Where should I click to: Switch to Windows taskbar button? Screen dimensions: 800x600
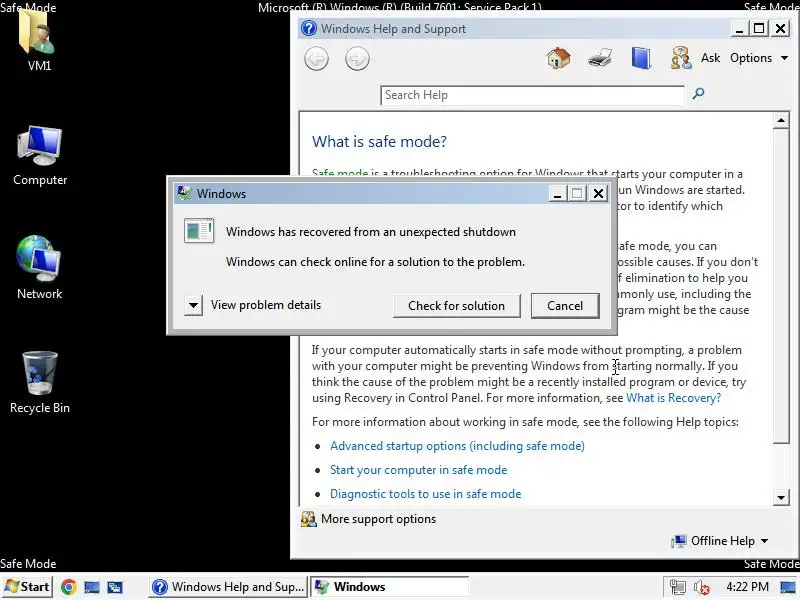click(390, 587)
